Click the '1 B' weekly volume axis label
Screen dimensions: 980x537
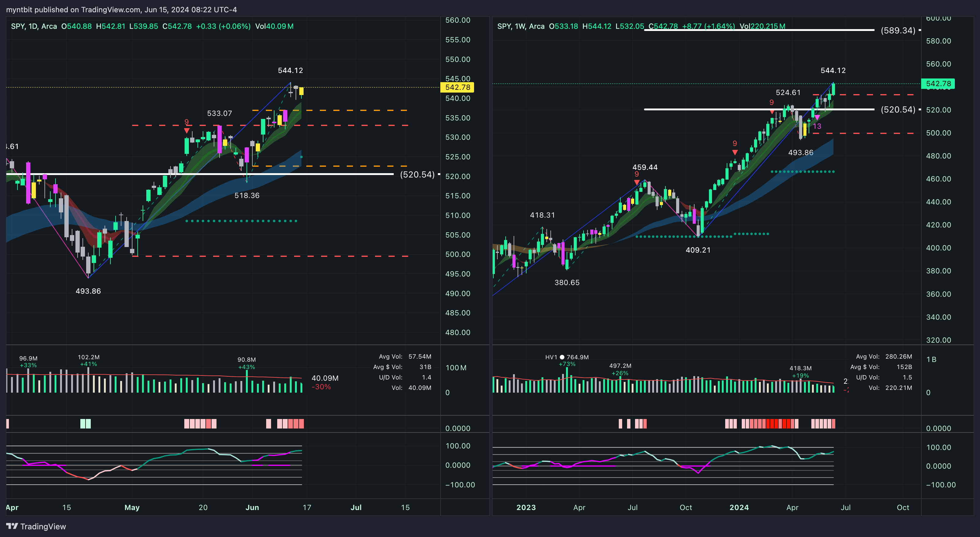click(x=931, y=360)
